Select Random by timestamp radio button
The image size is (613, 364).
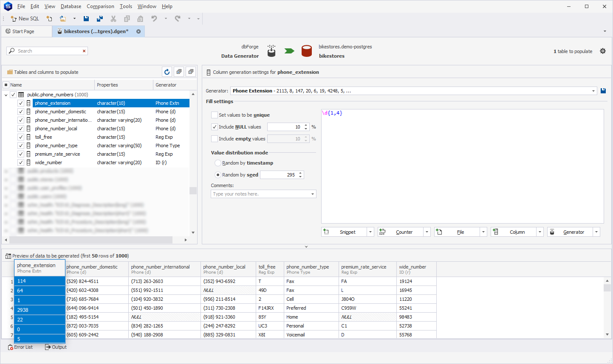(x=218, y=163)
